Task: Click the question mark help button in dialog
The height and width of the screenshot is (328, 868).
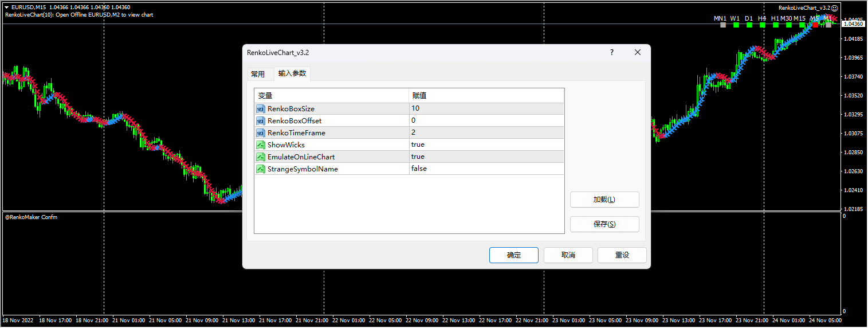Action: pos(612,52)
